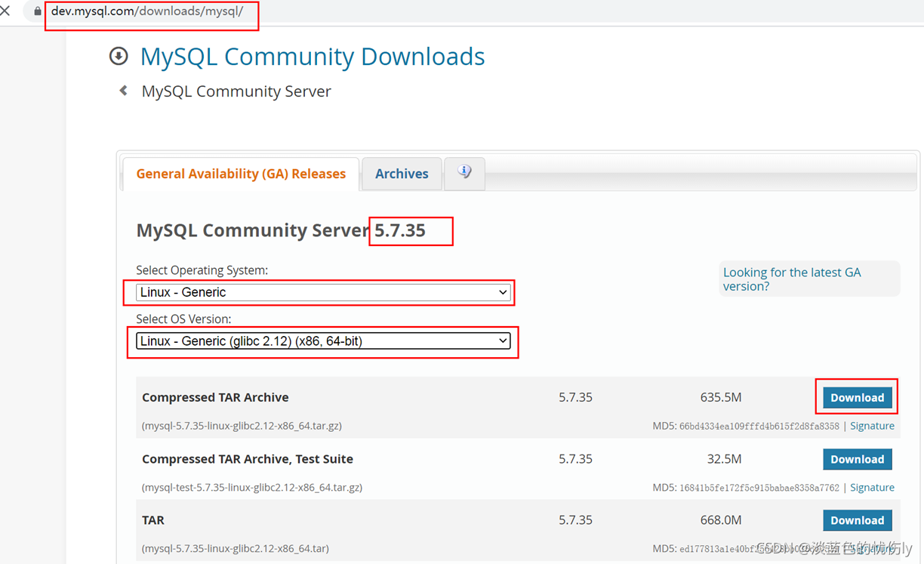Open the info icon tab next to Archives
The width and height of the screenshot is (924, 564).
click(464, 171)
